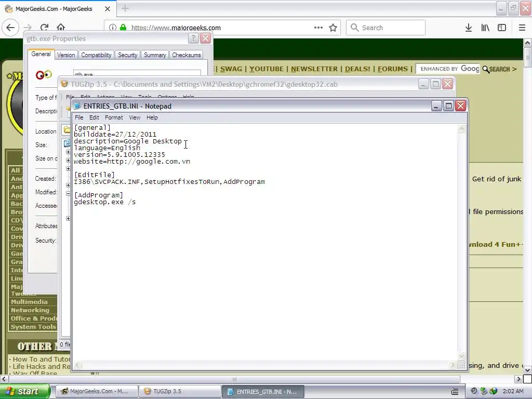Click the Firefox forward arrow
Viewport: 532px width, 399px height.
pos(28,28)
